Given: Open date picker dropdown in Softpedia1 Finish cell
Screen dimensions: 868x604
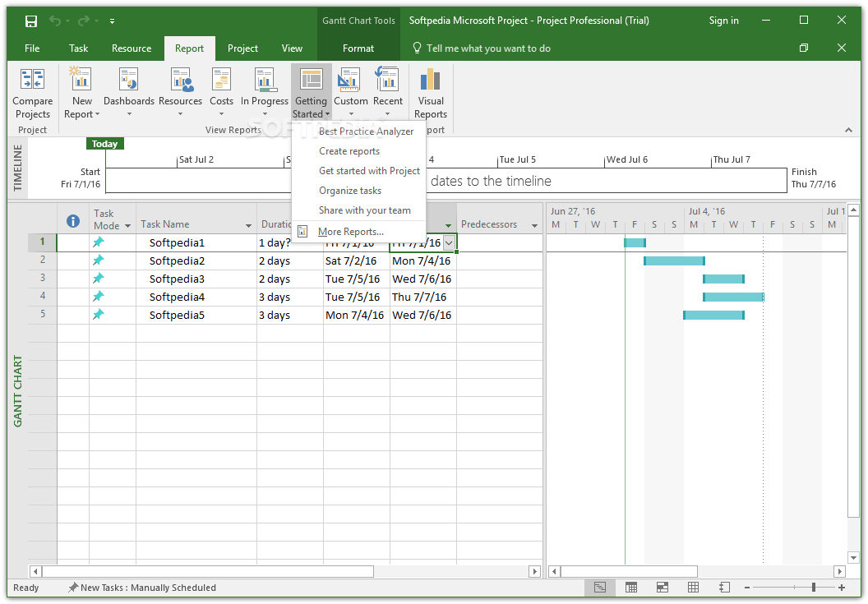Looking at the screenshot, I should click(449, 242).
